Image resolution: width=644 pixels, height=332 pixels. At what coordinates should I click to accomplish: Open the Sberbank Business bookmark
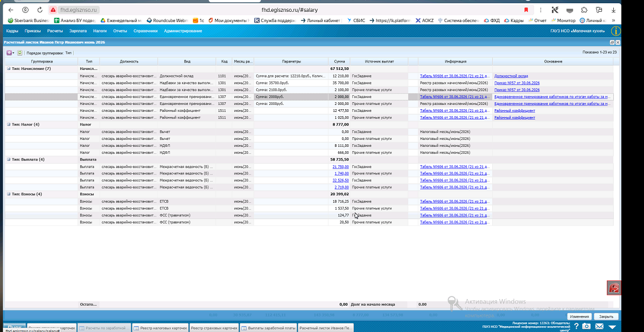(29, 20)
